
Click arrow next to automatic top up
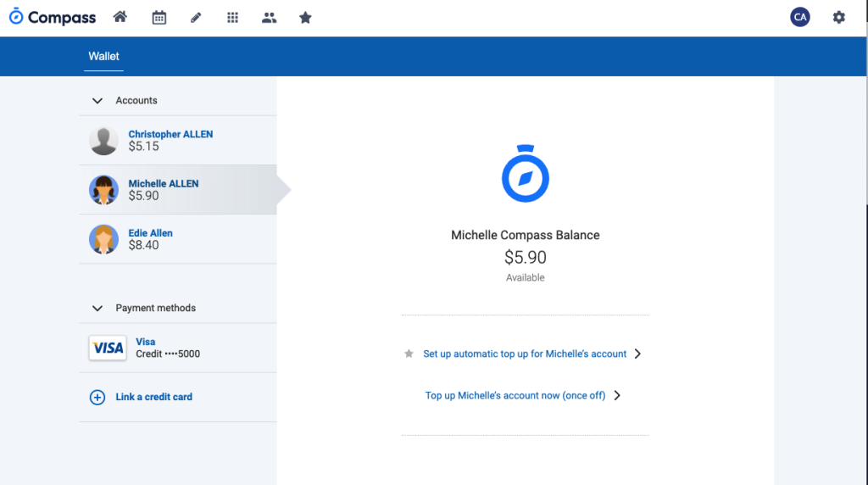[x=637, y=354]
